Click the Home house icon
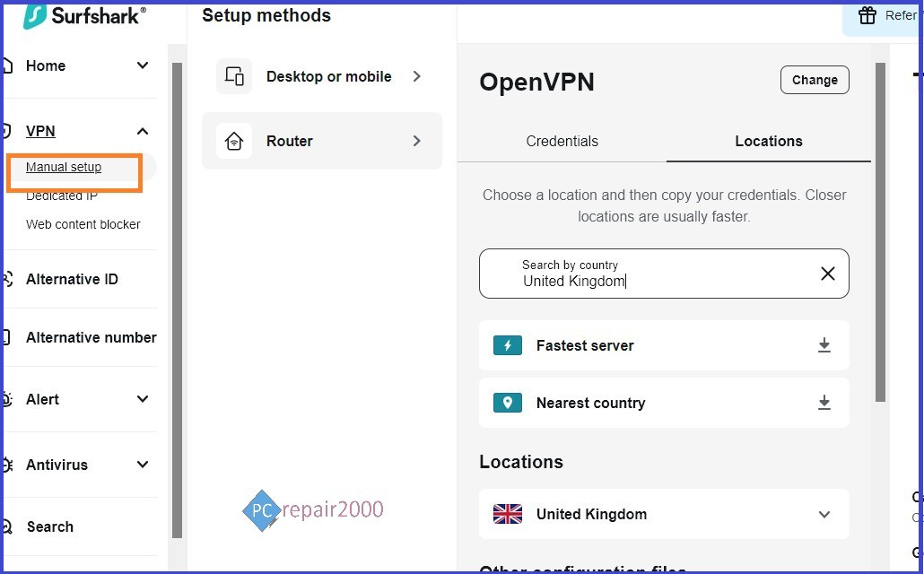The image size is (924, 574). click(x=8, y=65)
